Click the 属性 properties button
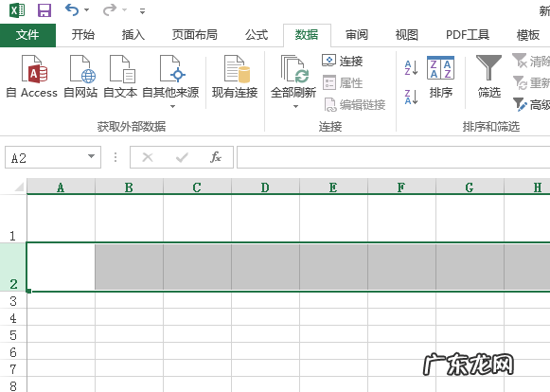Image resolution: width=550 pixels, height=392 pixels. click(x=343, y=83)
